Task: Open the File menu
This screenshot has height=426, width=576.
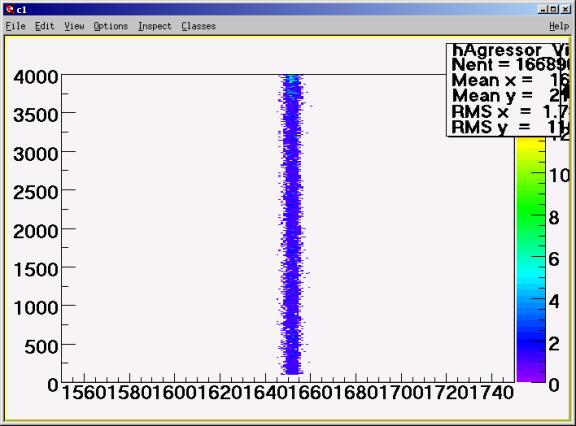Action: pos(15,26)
